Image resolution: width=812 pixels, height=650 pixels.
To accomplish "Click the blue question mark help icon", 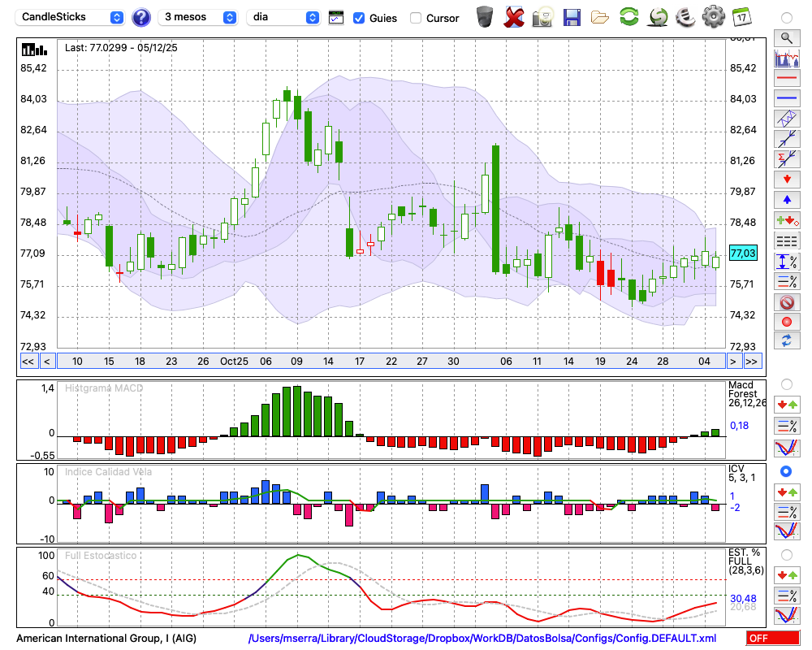I will (x=141, y=17).
